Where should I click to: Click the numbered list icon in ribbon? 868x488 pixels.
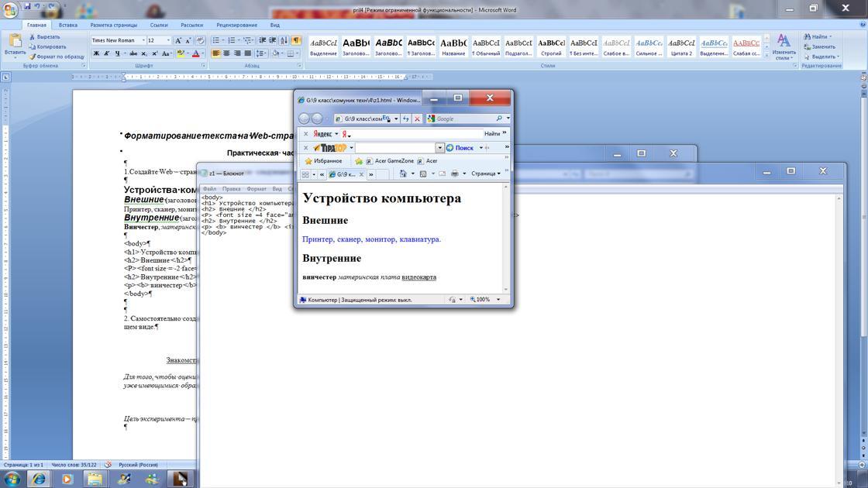coord(232,40)
